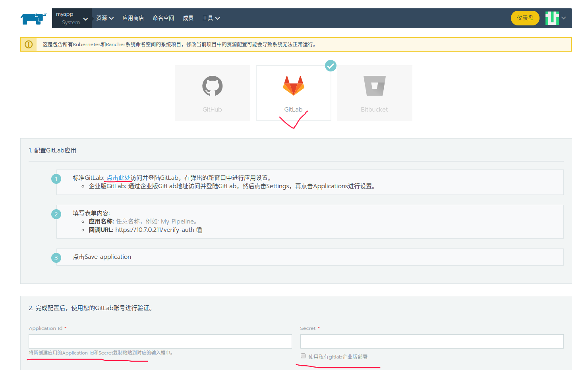Click the '1. 配置GitLab应用' heading
Viewport: 588px width, 370px height.
[52, 150]
